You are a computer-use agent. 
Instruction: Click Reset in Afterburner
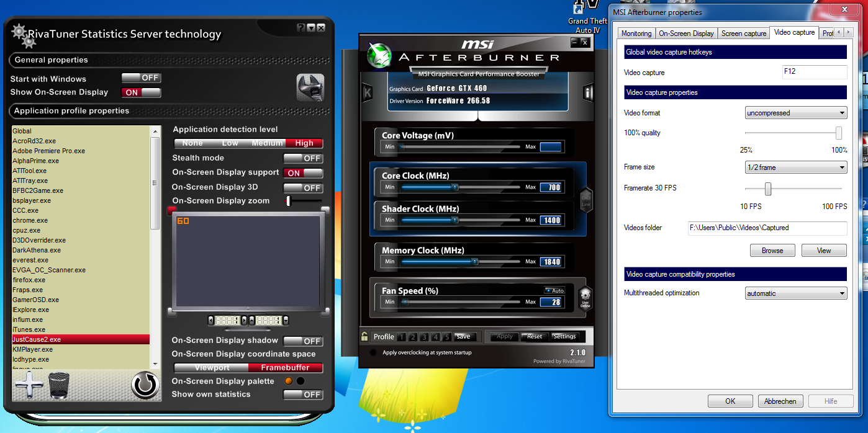(x=535, y=337)
